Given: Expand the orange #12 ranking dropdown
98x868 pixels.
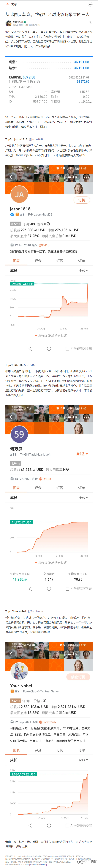Looking at the screenshot, I should 82,454.
